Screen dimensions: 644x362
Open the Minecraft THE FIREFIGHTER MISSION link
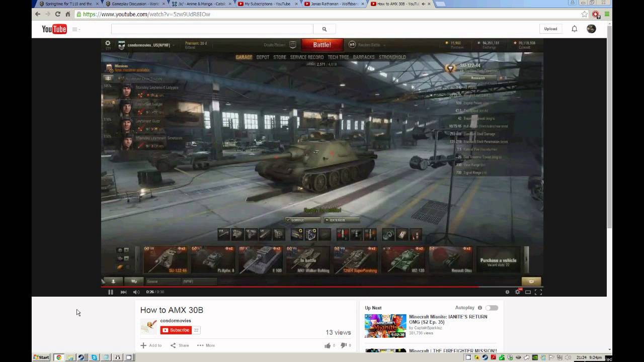[x=453, y=350]
